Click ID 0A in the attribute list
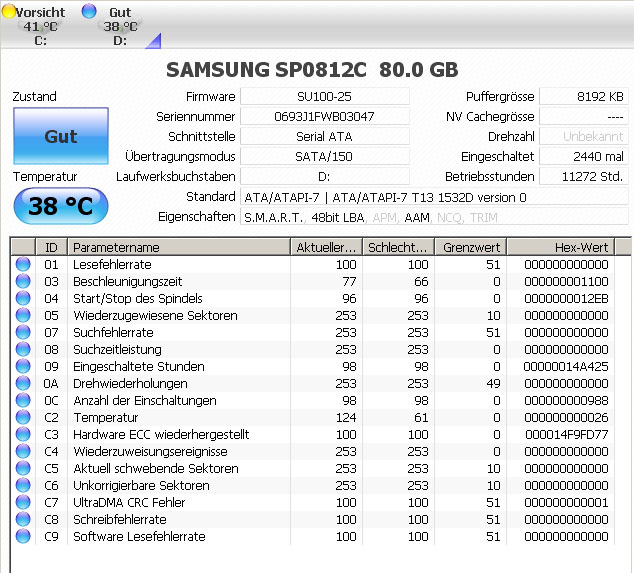Viewport: 634px width, 573px height. (51, 383)
